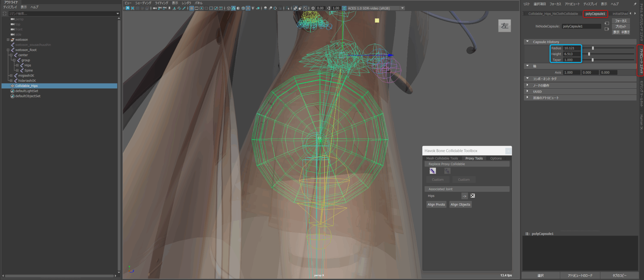Click the pin icon in Attribute Editor
644x280 pixels.
click(x=635, y=4)
